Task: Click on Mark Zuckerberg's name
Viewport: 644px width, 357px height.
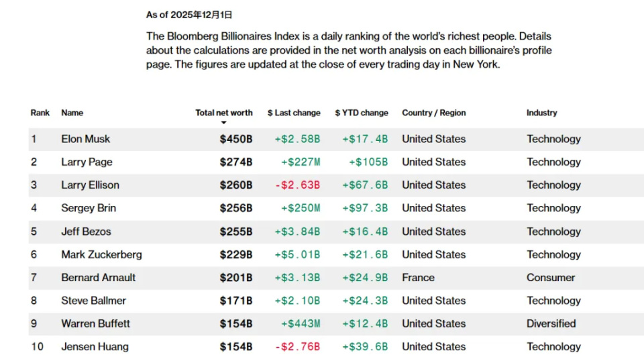Action: [x=102, y=254]
